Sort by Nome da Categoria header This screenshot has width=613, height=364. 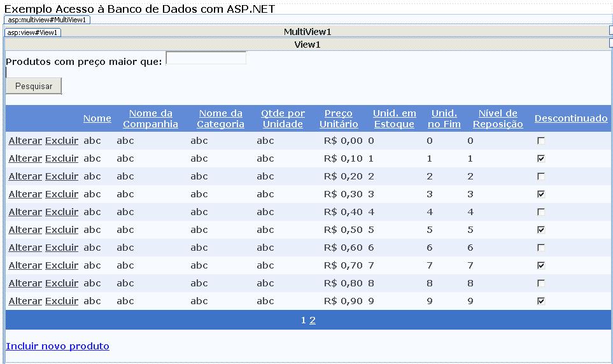click(x=220, y=119)
